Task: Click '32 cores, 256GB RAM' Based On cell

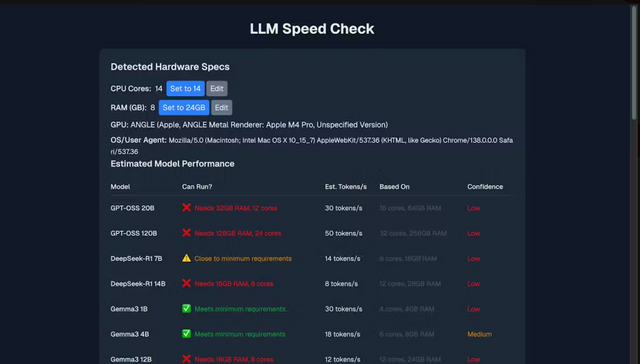Action: point(413,233)
